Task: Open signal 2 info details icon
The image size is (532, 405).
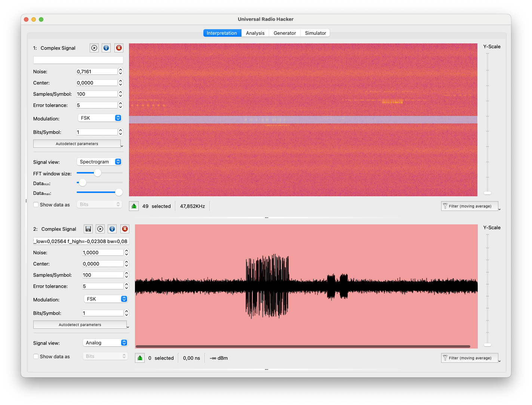Action: click(112, 229)
